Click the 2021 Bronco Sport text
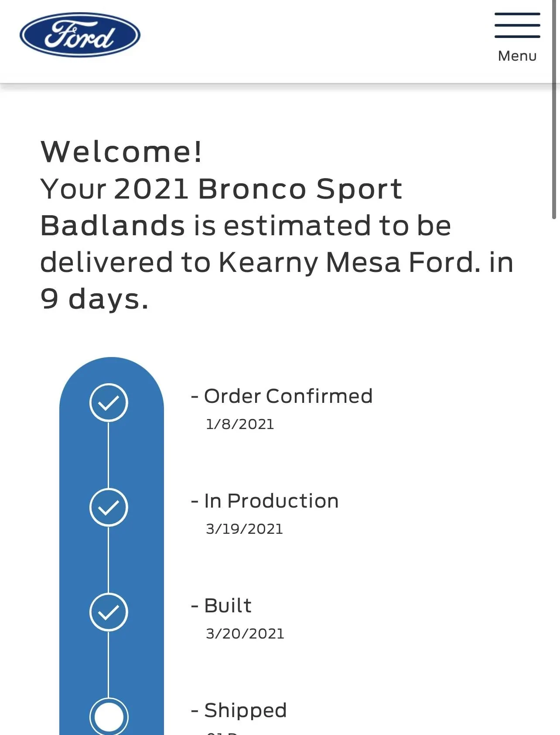Screen dimensions: 560x735 coord(258,189)
